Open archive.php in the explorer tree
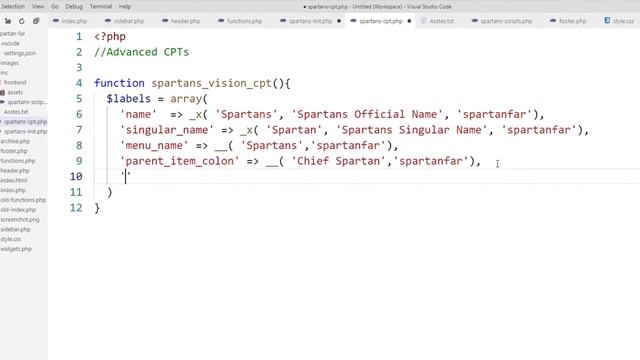The image size is (640, 360). [x=15, y=141]
